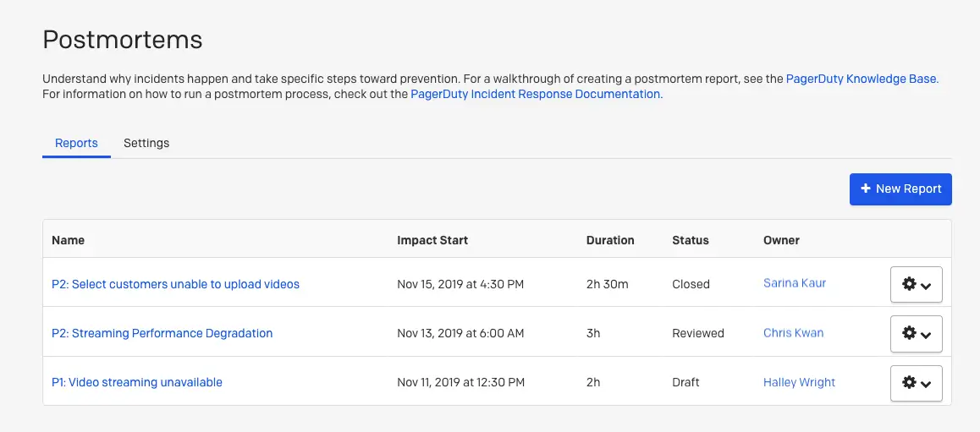Screen dimensions: 980x432
Task: Click the New Report button
Action: point(900,189)
